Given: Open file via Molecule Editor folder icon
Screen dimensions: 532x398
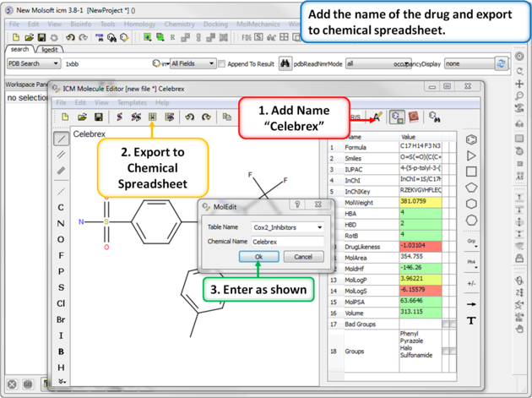Looking at the screenshot, I should point(82,117).
